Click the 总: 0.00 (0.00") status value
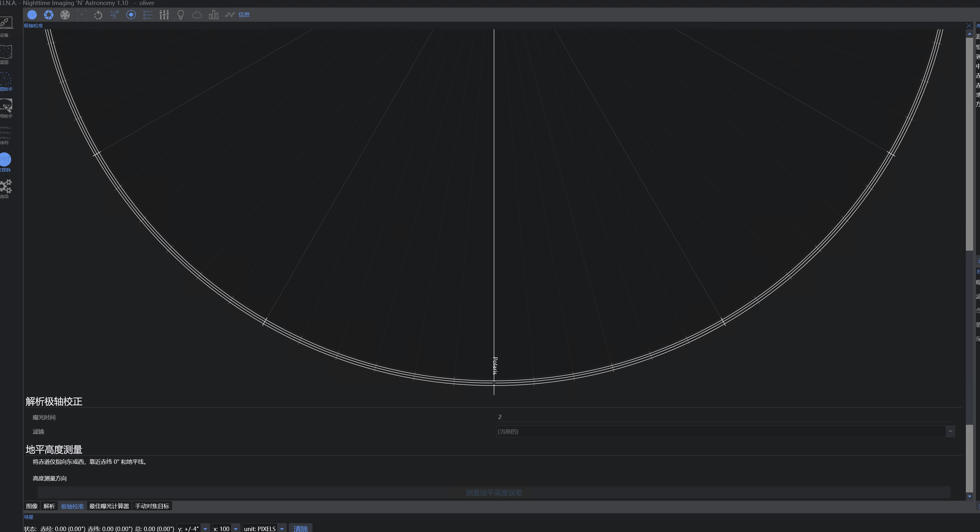 [x=154, y=529]
